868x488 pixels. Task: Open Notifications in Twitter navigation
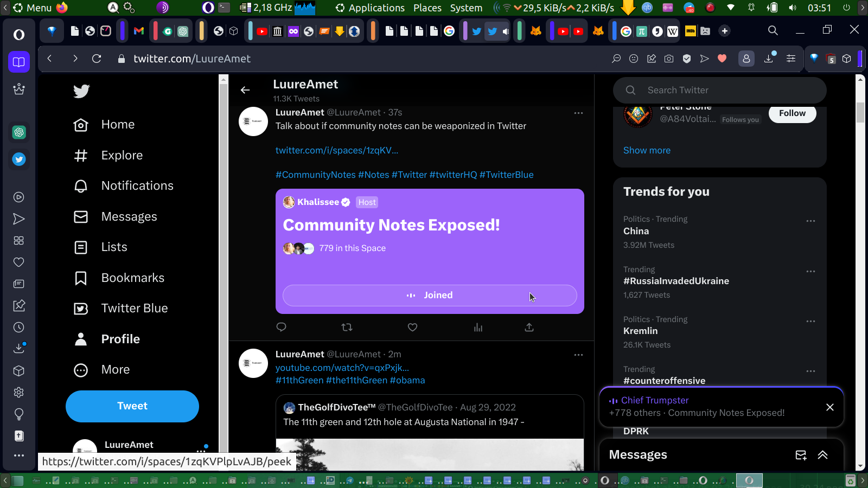click(124, 186)
